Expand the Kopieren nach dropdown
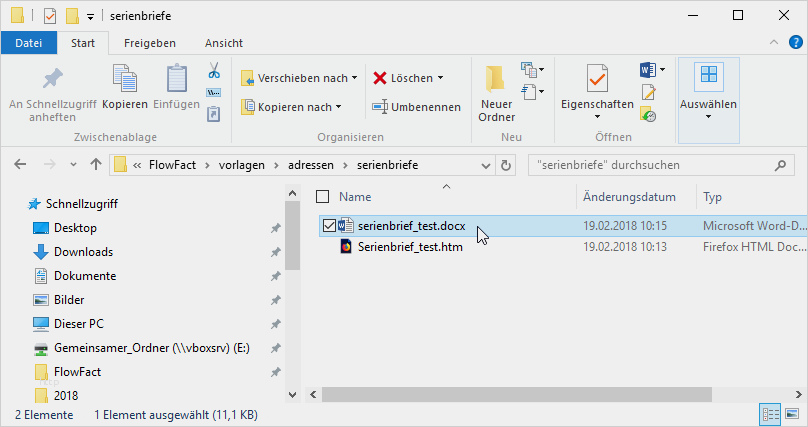 (339, 107)
